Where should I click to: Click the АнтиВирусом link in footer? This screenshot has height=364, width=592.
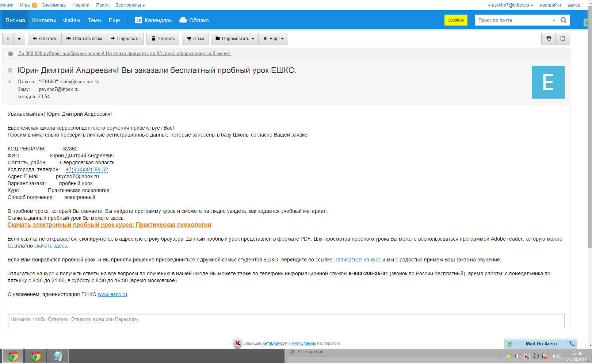pos(275,344)
